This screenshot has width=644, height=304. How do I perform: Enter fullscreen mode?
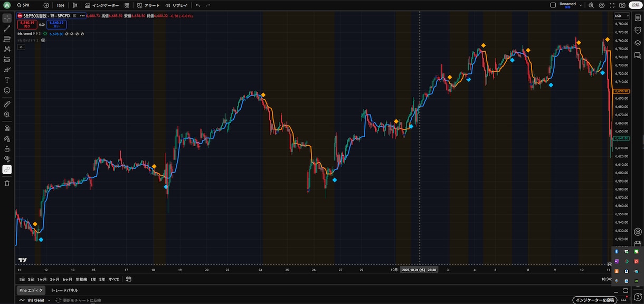(612, 5)
